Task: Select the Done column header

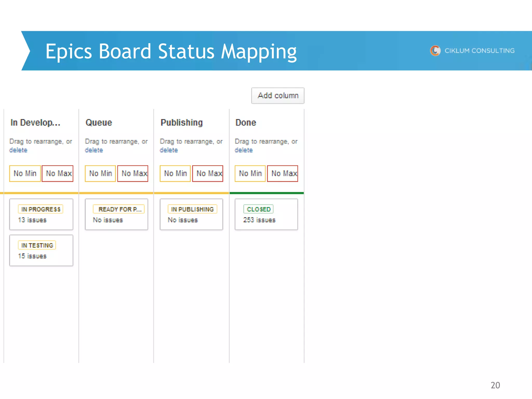Action: 246,122
